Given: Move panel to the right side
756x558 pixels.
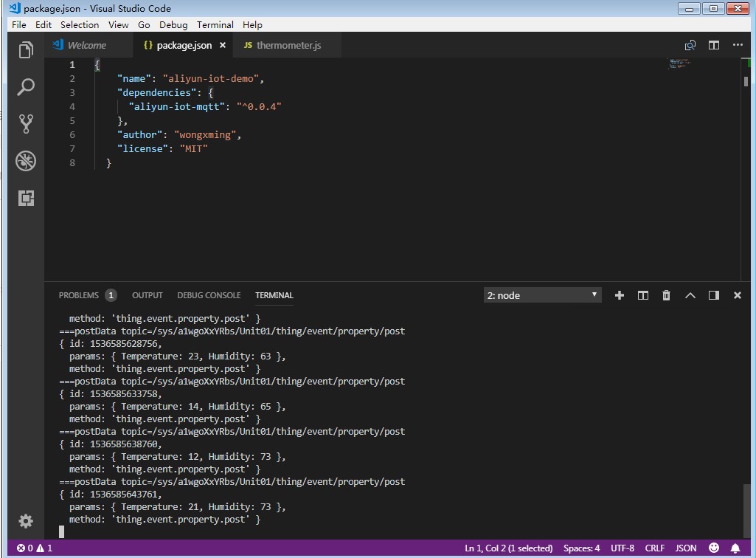Looking at the screenshot, I should pyautogui.click(x=713, y=295).
